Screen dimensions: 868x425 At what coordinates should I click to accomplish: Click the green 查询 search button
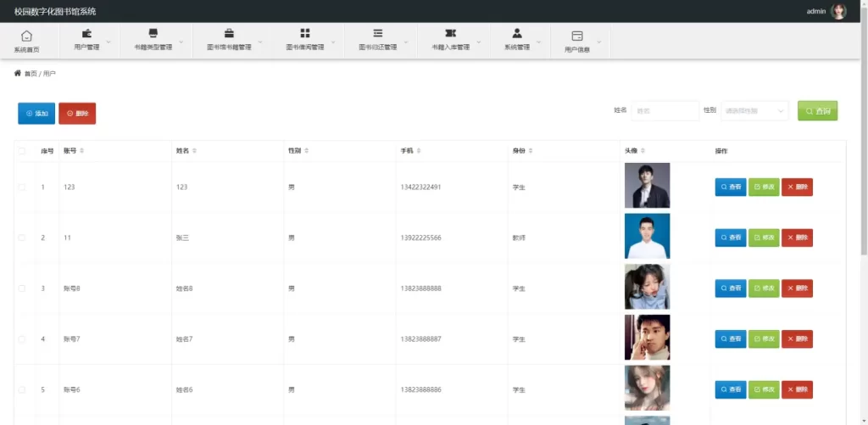coord(817,111)
